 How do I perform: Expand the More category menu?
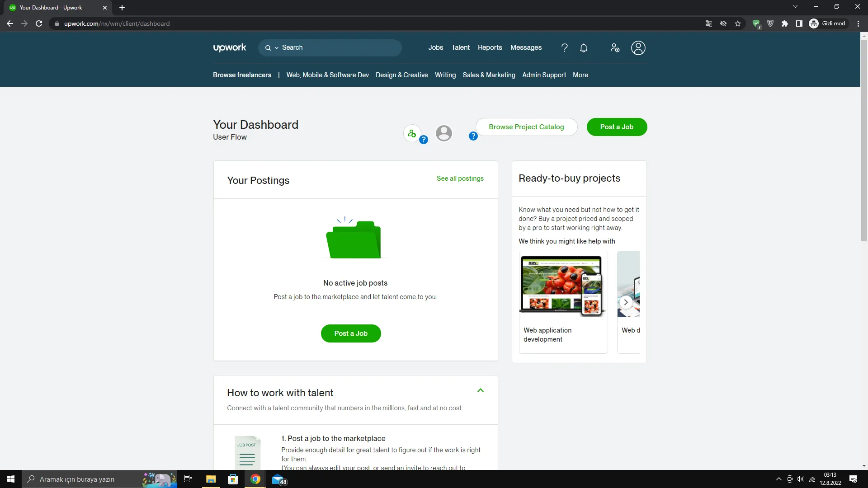click(580, 75)
